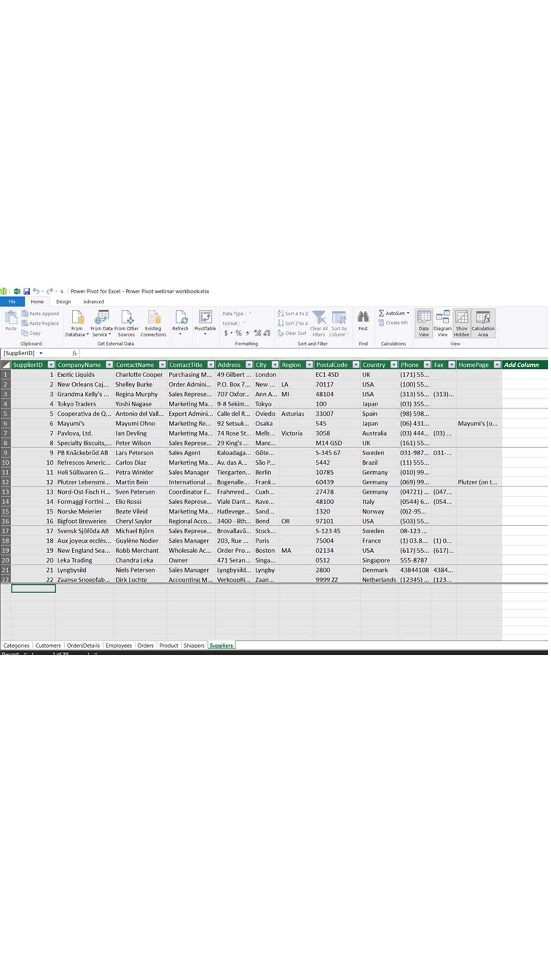Click the save icon in title bar
This screenshot has width=551, height=980.
tap(27, 292)
